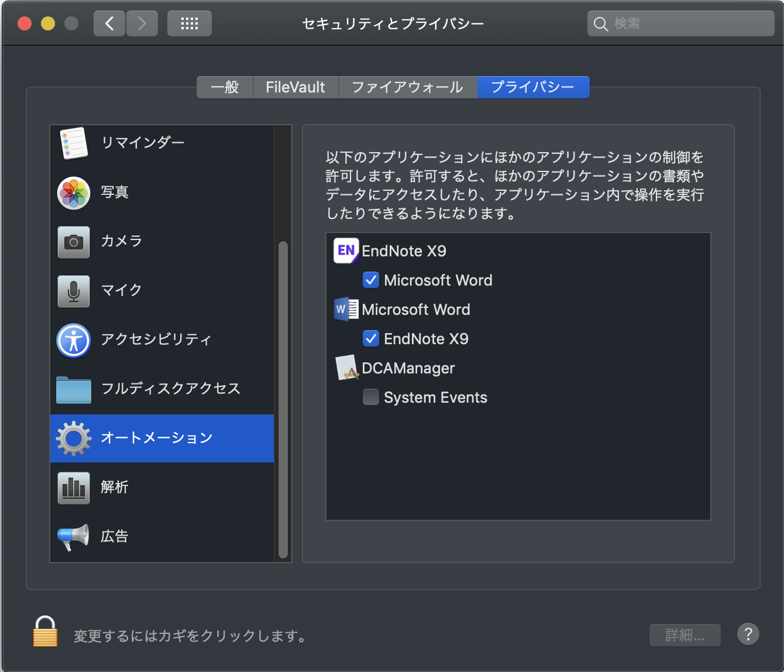This screenshot has width=784, height=672.
Task: Click in the 検索 search field
Action: click(x=681, y=24)
